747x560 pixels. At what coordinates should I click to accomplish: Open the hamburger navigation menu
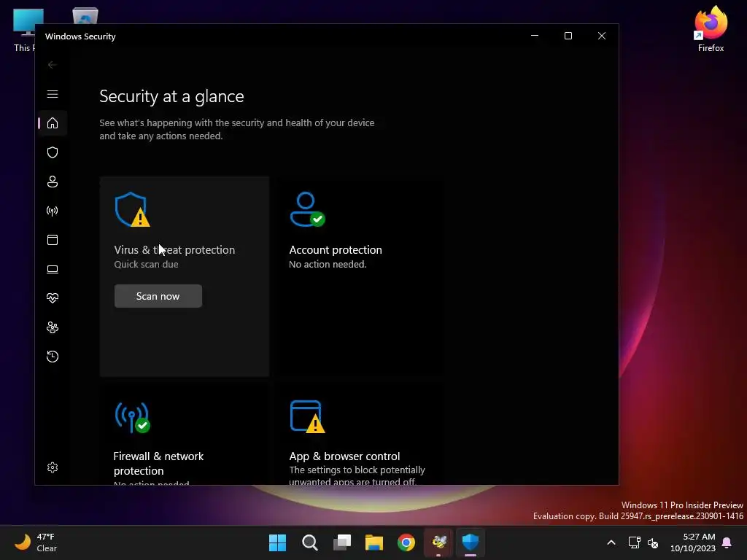pyautogui.click(x=53, y=94)
